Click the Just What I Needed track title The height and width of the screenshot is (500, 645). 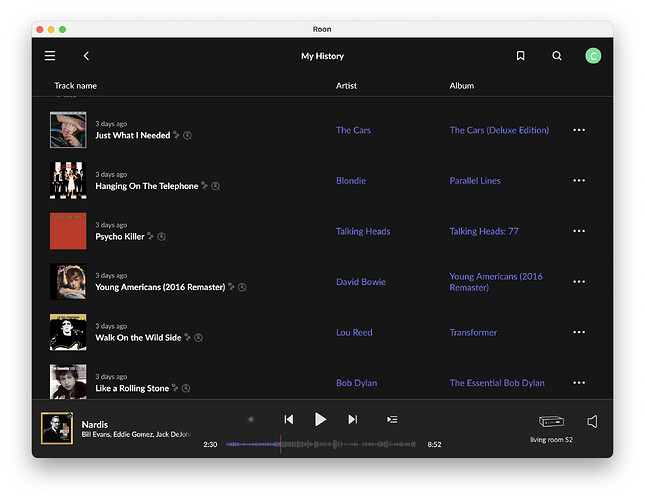132,135
